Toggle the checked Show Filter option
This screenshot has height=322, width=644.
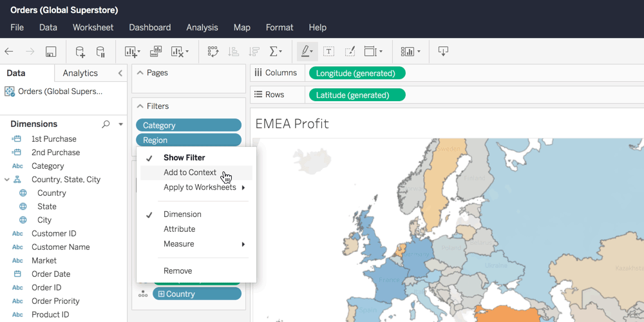(184, 158)
